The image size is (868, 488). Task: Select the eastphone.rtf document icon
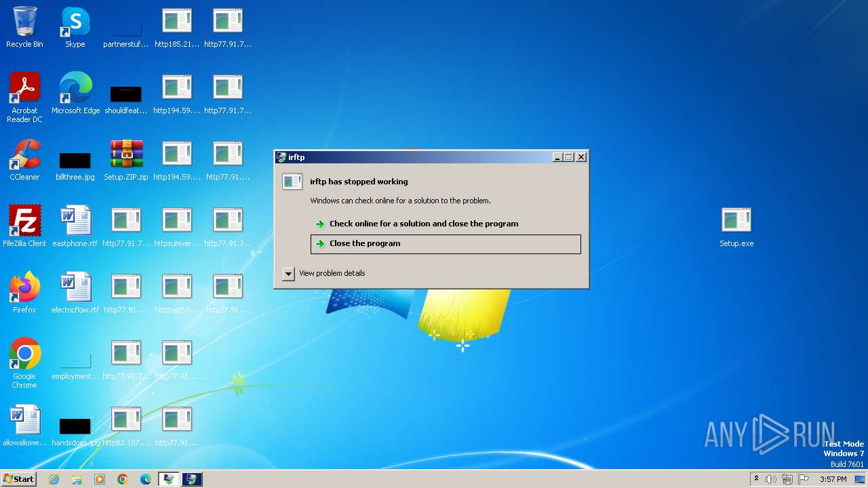(x=75, y=226)
